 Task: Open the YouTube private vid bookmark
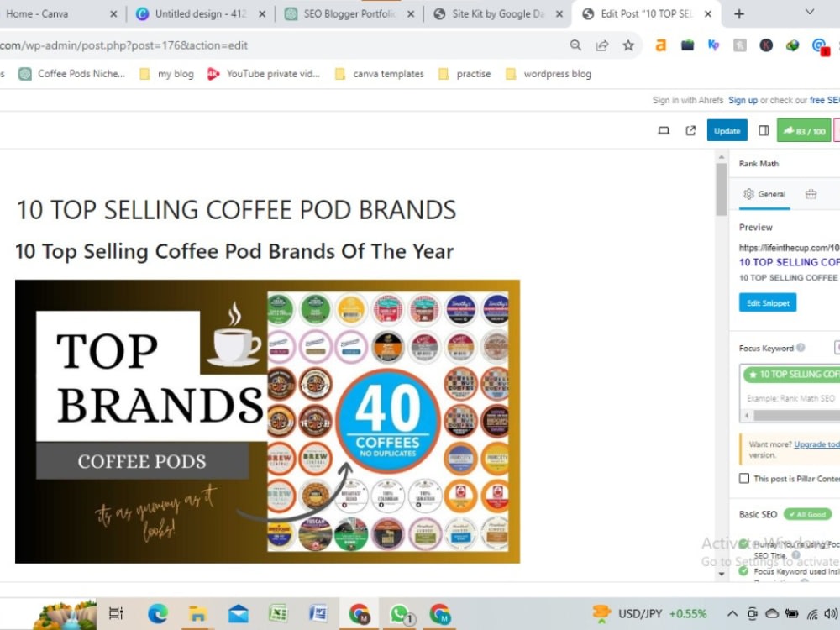click(264, 74)
